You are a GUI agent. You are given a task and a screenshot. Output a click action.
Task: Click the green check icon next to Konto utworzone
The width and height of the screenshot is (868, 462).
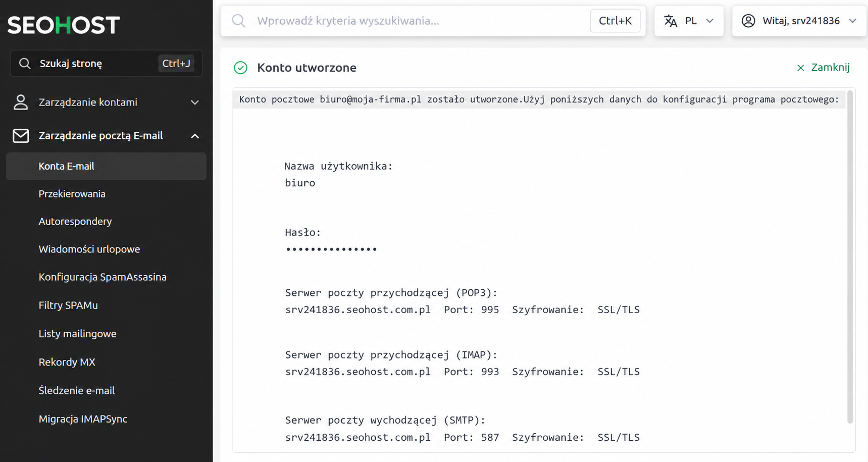pyautogui.click(x=241, y=68)
